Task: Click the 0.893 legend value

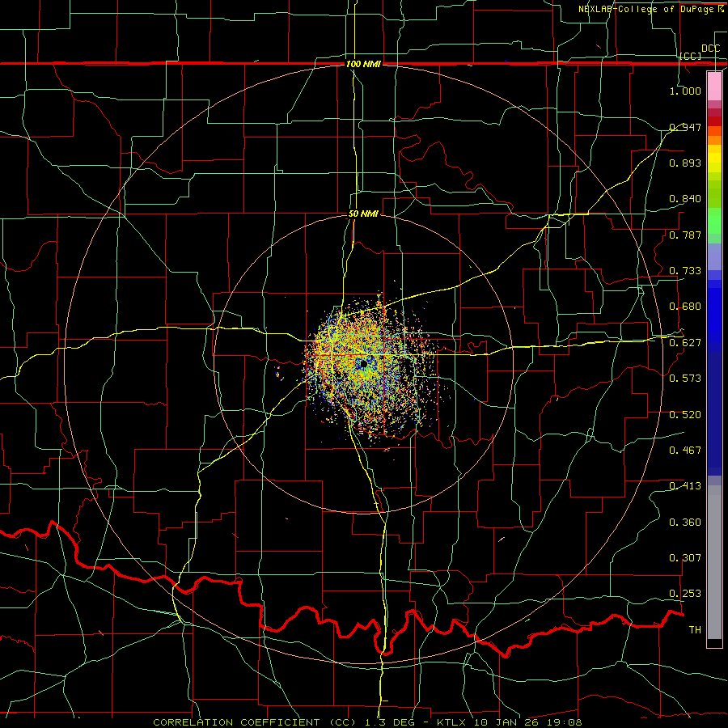Action: (685, 163)
